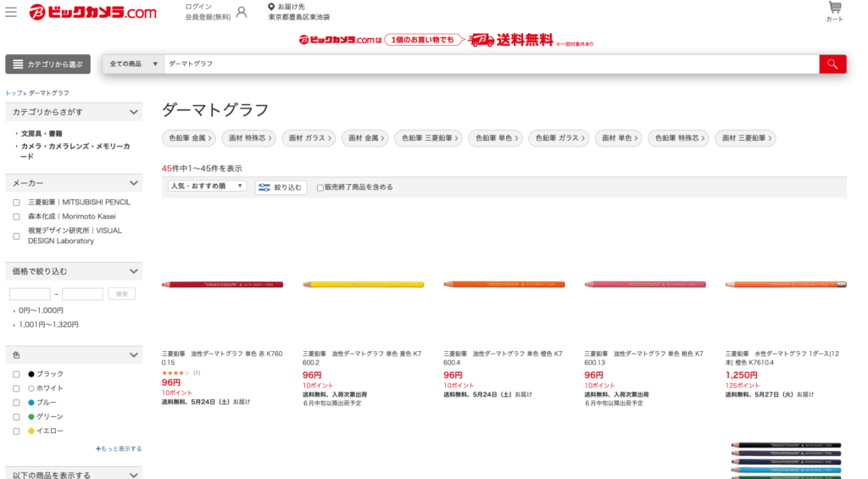Click the black color swatch dot
The width and height of the screenshot is (868, 479).
point(31,375)
